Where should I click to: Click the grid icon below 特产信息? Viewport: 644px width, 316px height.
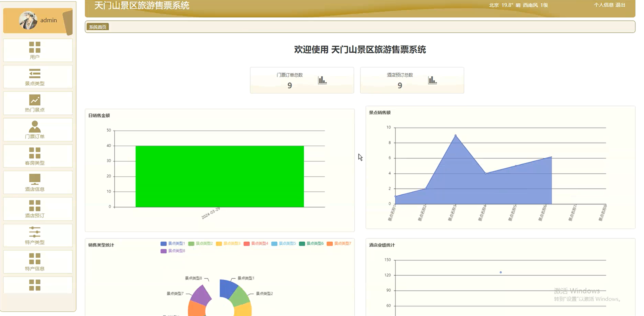pos(35,285)
